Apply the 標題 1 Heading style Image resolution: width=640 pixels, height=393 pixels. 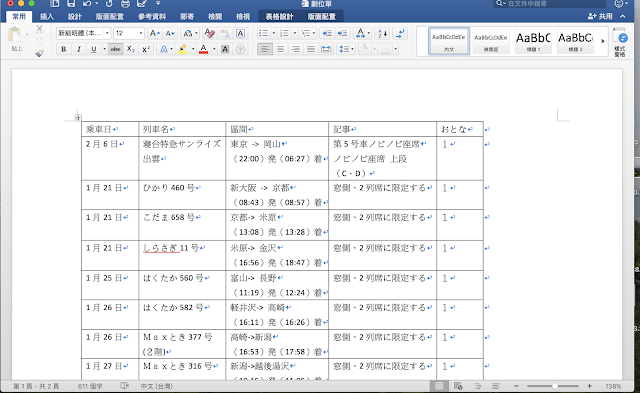[533, 41]
